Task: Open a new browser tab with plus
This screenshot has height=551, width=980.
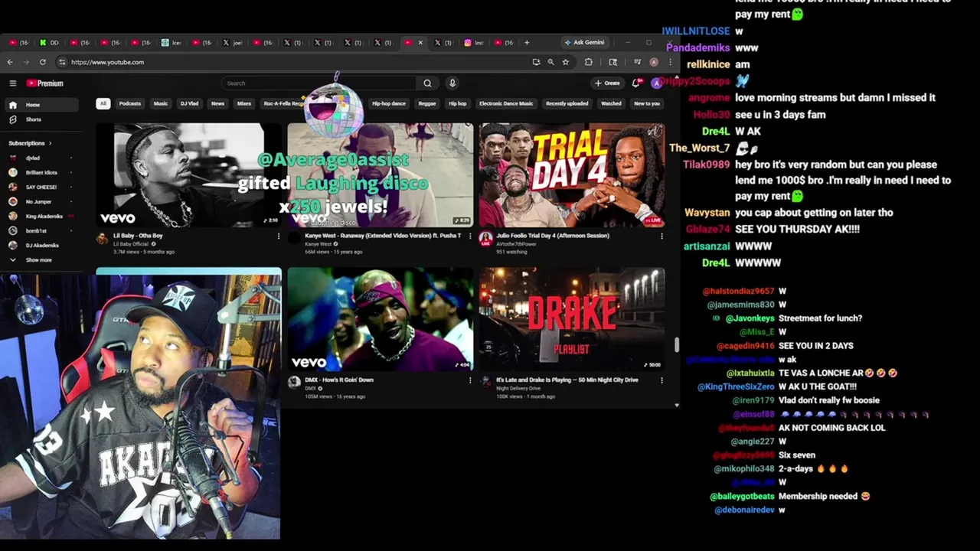Action: [x=527, y=43]
